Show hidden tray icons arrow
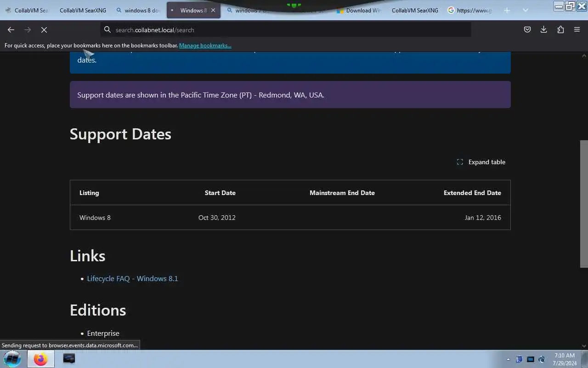588x368 pixels. click(508, 359)
